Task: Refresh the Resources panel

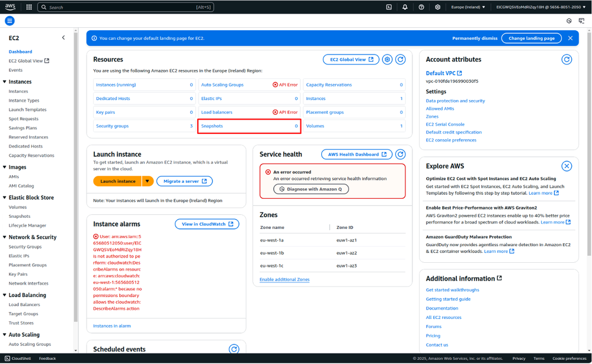Action: point(401,59)
